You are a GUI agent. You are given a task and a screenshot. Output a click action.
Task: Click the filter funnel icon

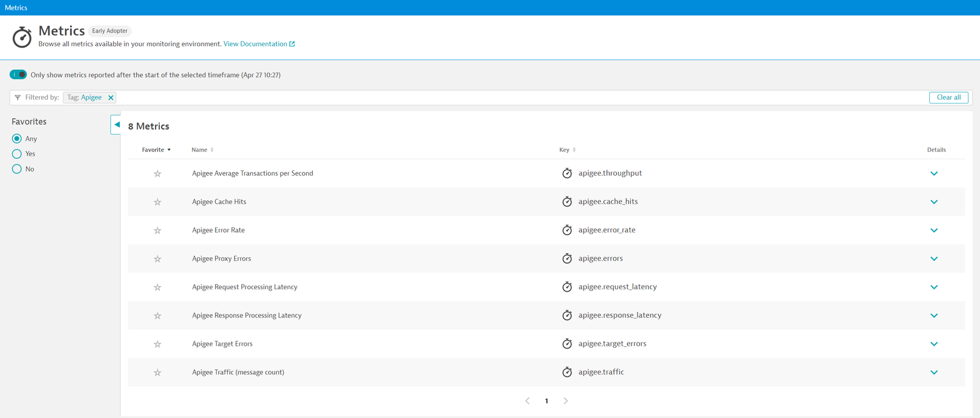18,97
